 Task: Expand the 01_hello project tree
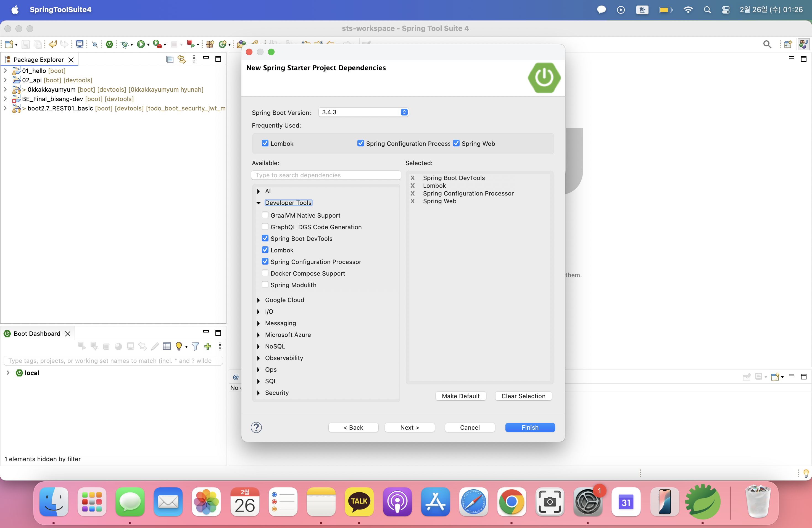(x=5, y=71)
